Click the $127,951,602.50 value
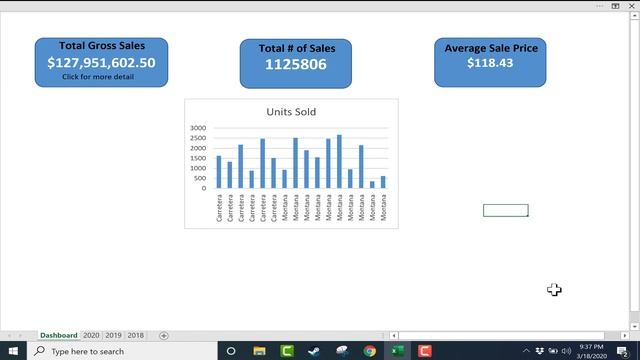The width and height of the screenshot is (640, 360). (x=101, y=62)
